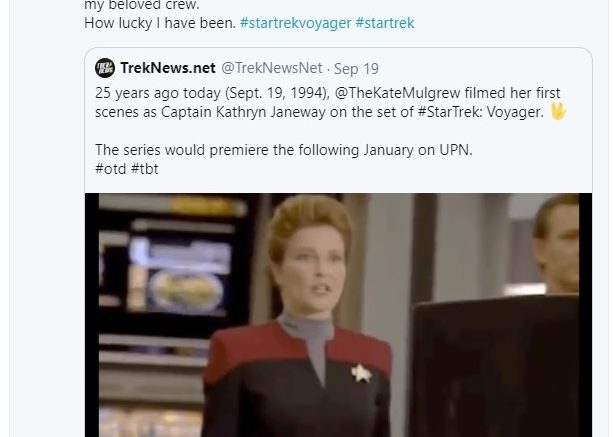Open the TrekNews.net display name
The image size is (613, 437).
pos(168,68)
